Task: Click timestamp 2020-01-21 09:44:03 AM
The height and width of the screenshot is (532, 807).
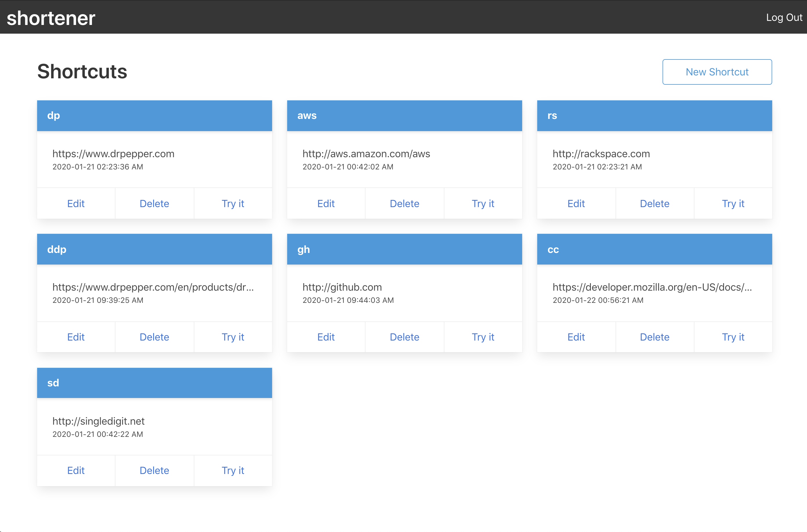Action: (x=348, y=300)
